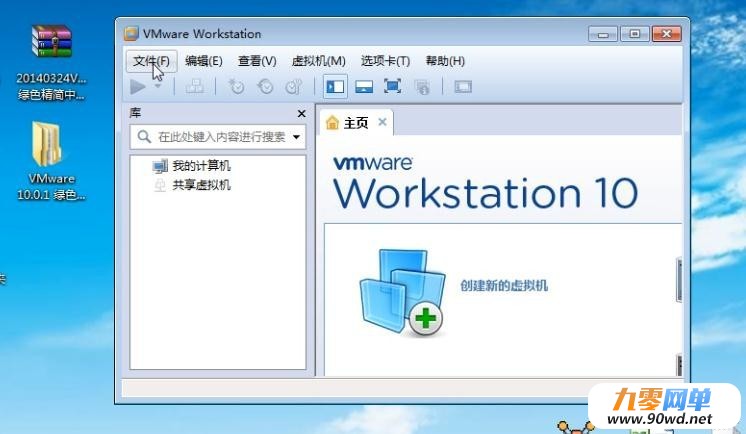The image size is (746, 434).
Task: Open the snapshot manager icon
Action: pyautogui.click(x=294, y=87)
